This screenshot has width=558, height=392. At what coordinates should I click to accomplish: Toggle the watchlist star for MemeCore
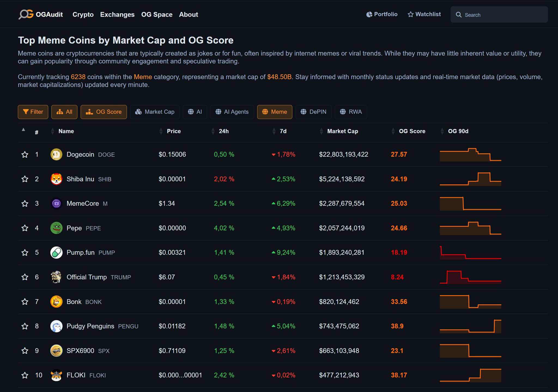[25, 203]
